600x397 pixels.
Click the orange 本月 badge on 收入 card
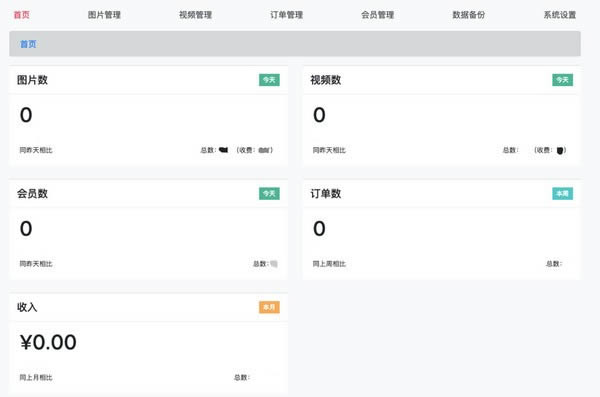(x=269, y=307)
